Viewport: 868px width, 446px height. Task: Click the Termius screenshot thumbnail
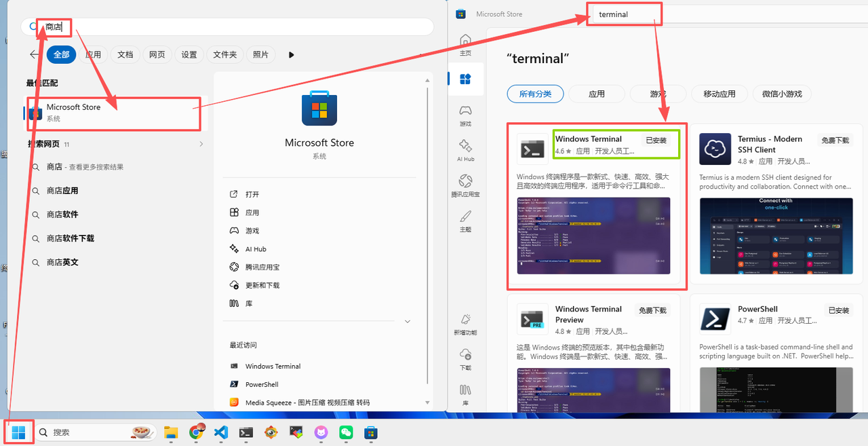(776, 236)
